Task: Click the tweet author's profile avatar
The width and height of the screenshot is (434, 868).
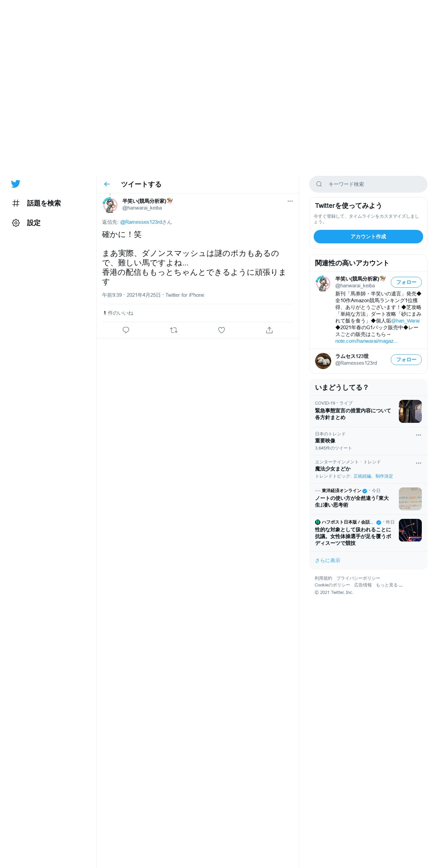Action: click(110, 205)
